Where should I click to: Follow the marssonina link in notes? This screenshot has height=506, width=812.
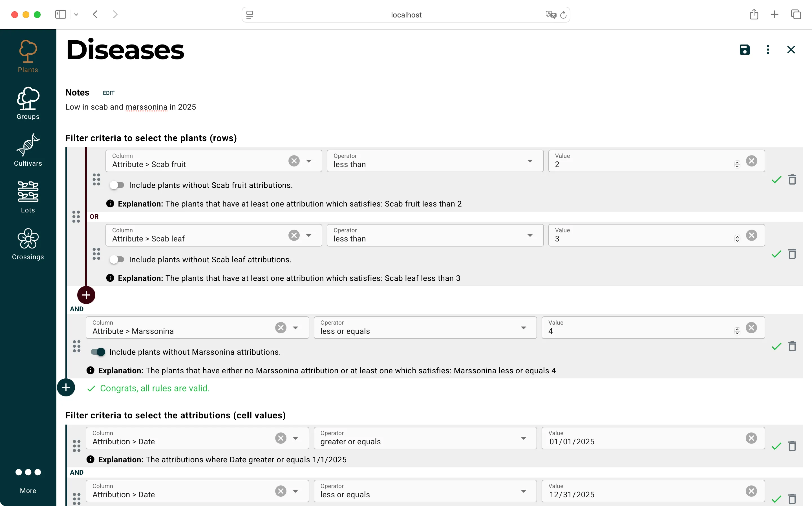click(146, 107)
